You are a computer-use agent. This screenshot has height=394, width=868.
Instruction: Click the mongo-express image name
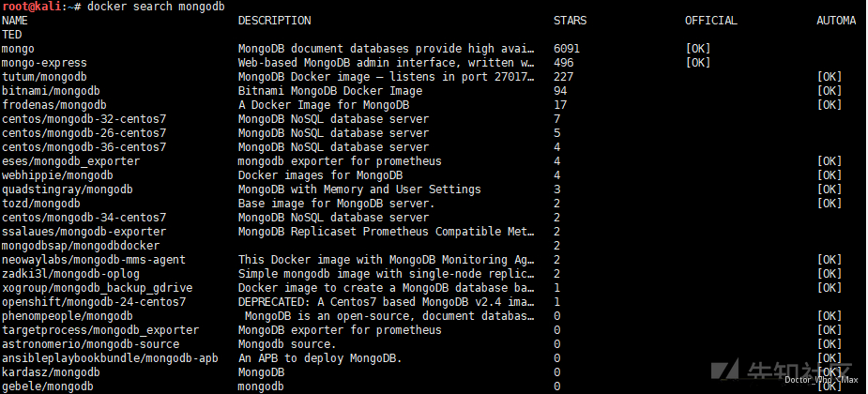(44, 63)
